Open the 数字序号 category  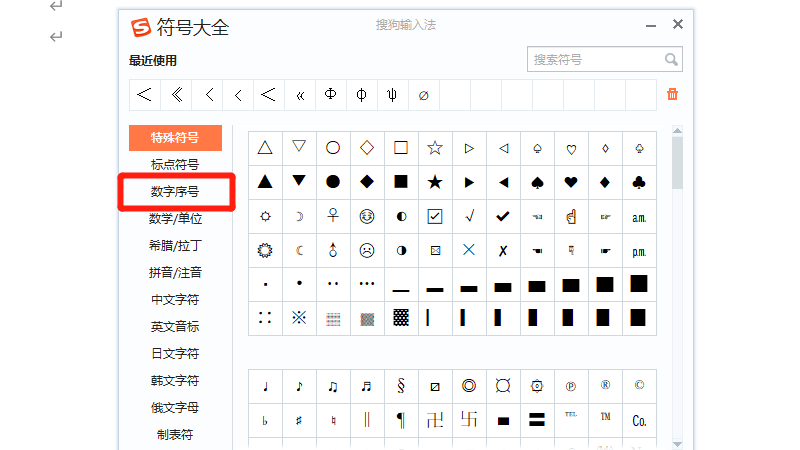click(x=175, y=191)
